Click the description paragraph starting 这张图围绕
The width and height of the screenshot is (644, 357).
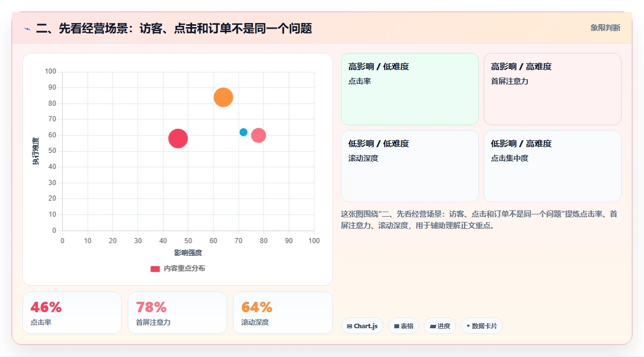tap(479, 220)
